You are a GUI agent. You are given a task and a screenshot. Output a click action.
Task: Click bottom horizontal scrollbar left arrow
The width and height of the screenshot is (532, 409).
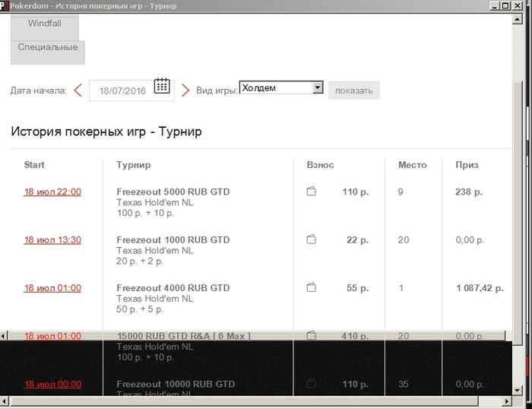5,401
